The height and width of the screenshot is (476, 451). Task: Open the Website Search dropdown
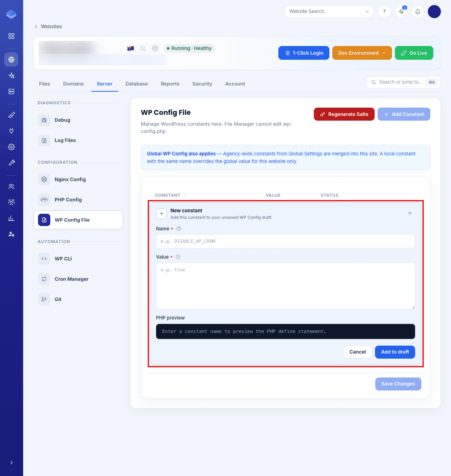(329, 12)
